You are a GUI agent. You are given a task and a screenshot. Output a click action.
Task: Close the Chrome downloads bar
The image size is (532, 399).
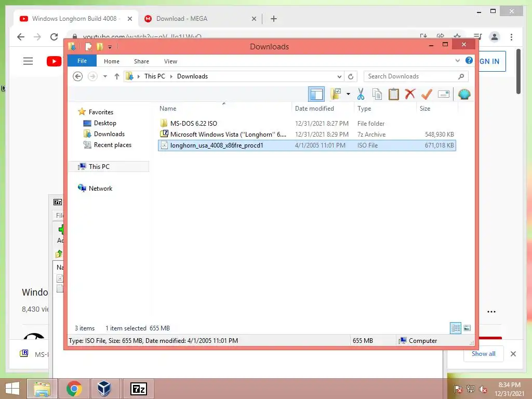513,354
